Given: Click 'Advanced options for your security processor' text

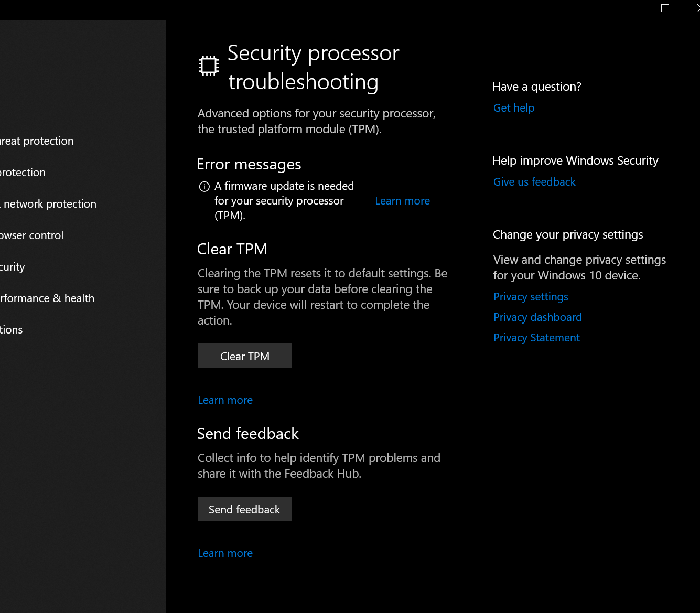Looking at the screenshot, I should click(316, 121).
